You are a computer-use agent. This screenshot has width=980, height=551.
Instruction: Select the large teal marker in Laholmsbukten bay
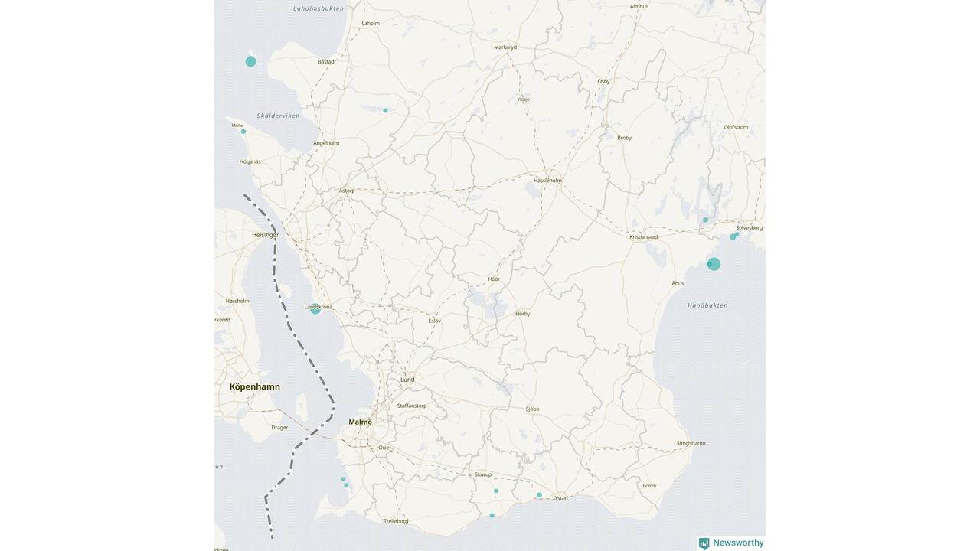tap(250, 61)
